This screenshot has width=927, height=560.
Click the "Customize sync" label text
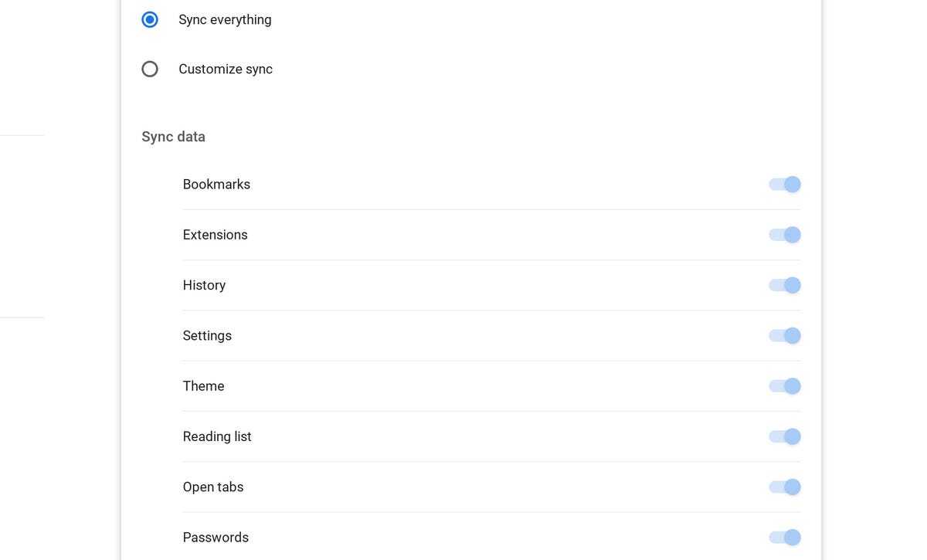[226, 70]
